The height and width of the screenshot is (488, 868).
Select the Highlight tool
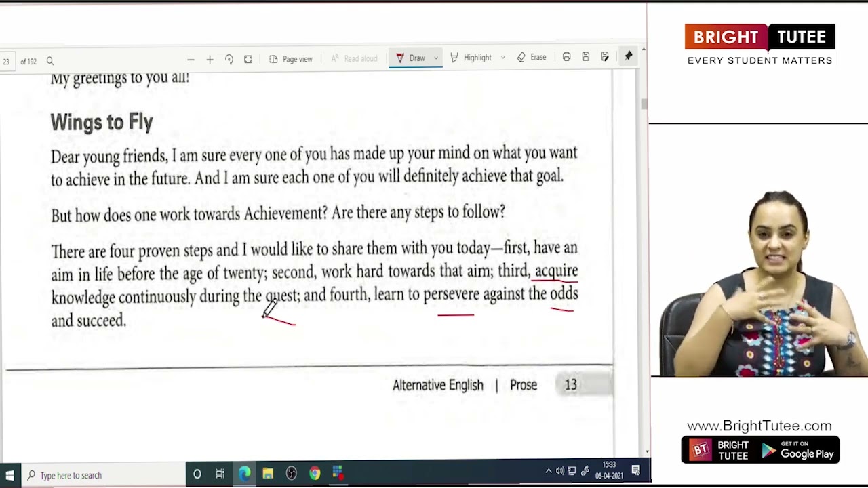pyautogui.click(x=471, y=58)
